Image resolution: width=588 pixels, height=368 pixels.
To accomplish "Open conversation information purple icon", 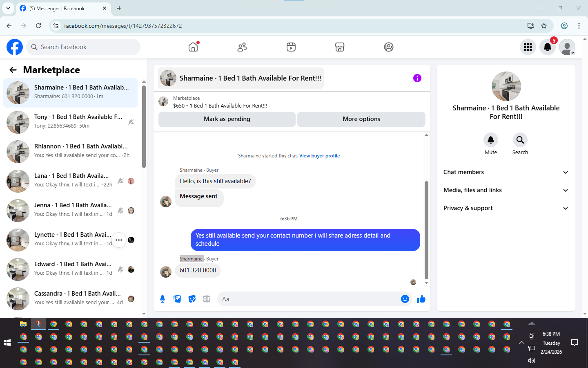I will click(x=417, y=78).
